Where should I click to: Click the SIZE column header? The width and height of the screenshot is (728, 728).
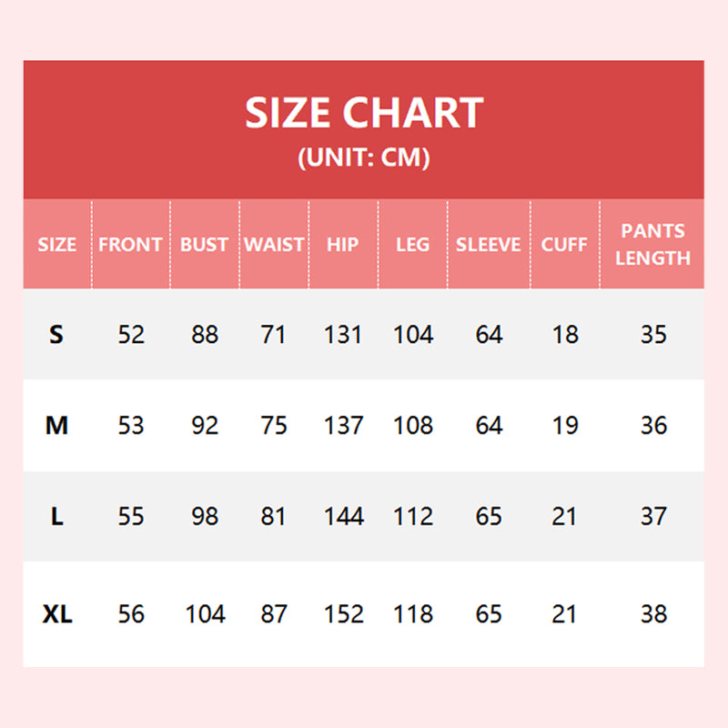(x=57, y=245)
